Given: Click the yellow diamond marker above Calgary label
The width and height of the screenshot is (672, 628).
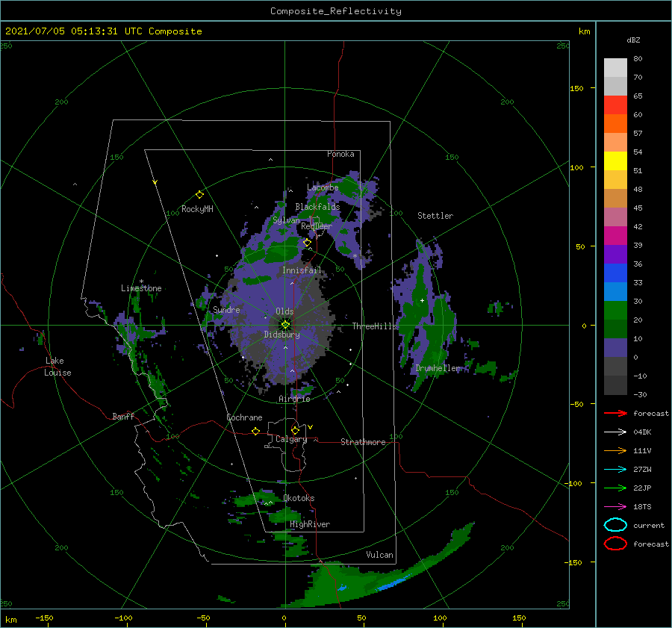Looking at the screenshot, I should click(295, 430).
